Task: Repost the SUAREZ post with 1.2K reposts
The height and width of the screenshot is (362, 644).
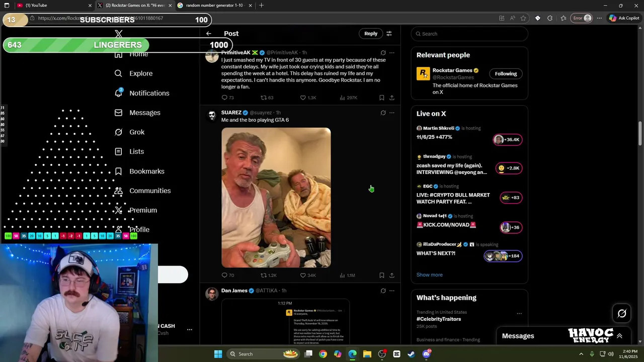Action: [269, 275]
